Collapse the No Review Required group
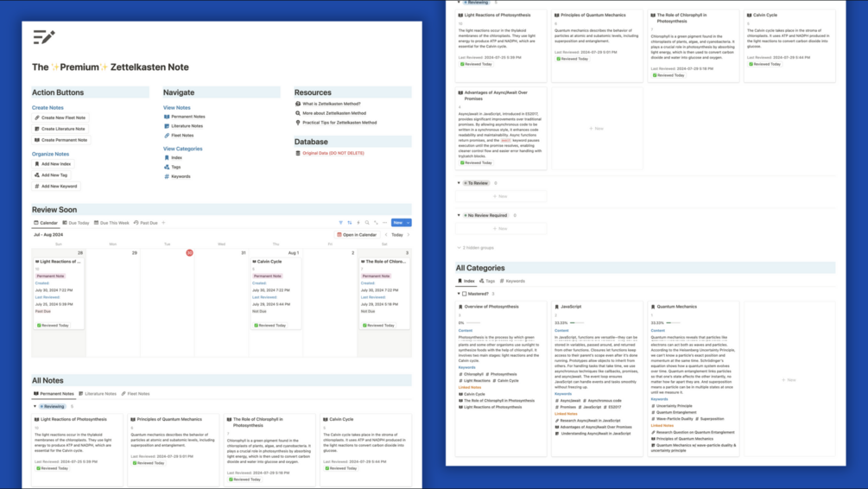The width and height of the screenshot is (868, 489). (x=459, y=215)
